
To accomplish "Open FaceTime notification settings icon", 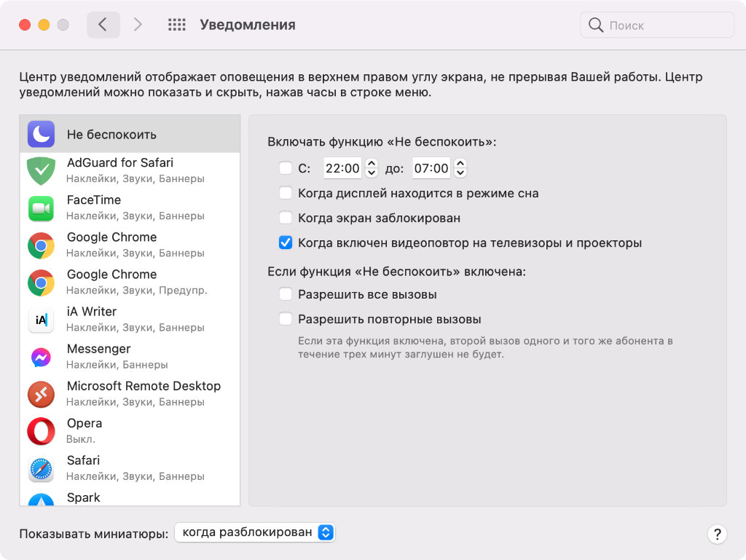I will pyautogui.click(x=42, y=208).
